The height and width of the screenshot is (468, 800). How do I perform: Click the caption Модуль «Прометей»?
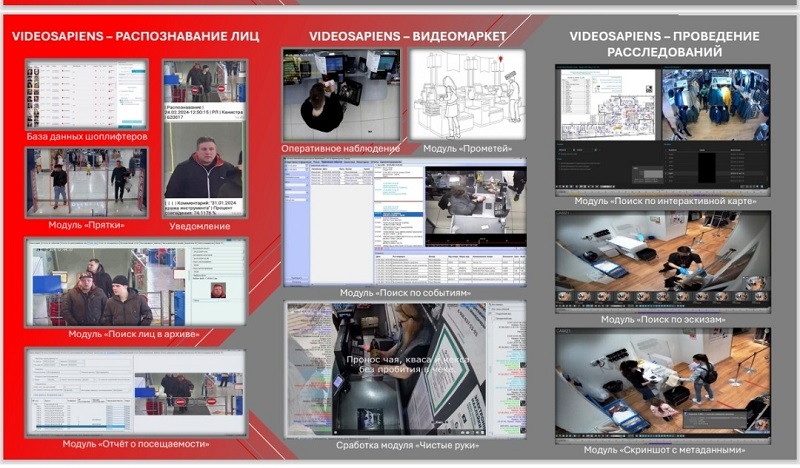coord(467,149)
